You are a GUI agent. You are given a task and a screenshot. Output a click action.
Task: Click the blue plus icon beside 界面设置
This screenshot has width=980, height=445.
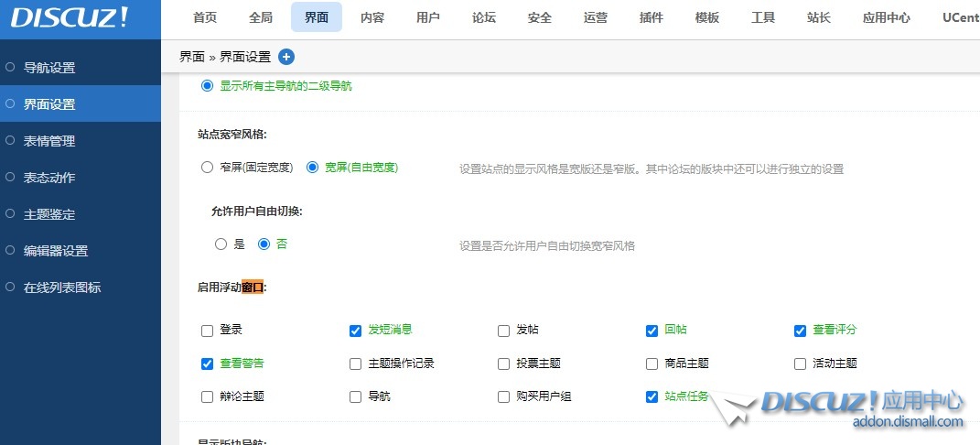pos(286,57)
